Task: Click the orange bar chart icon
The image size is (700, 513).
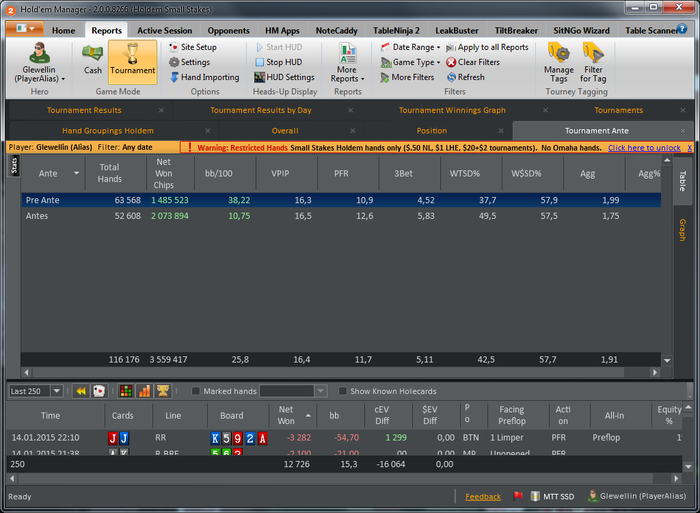Action: tap(145, 391)
